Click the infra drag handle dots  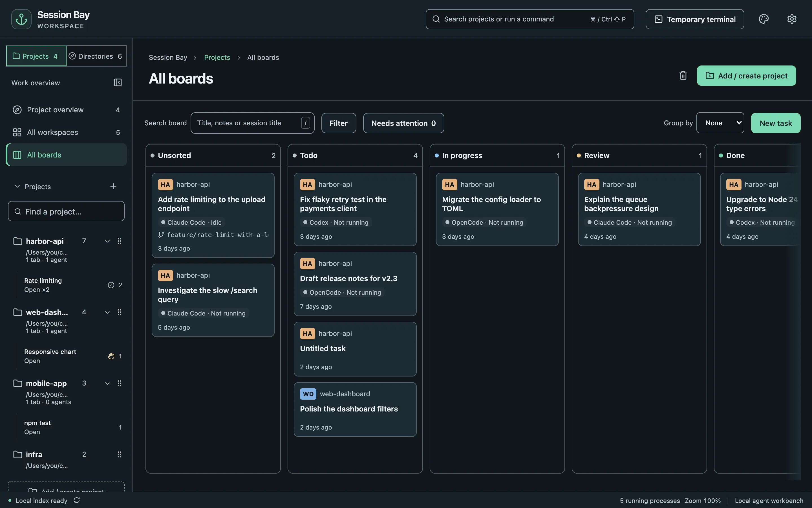pos(120,455)
